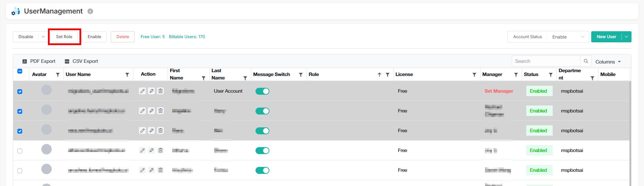The image size is (644, 186).
Task: Click edit pencil in the fourth user row
Action: click(142, 150)
